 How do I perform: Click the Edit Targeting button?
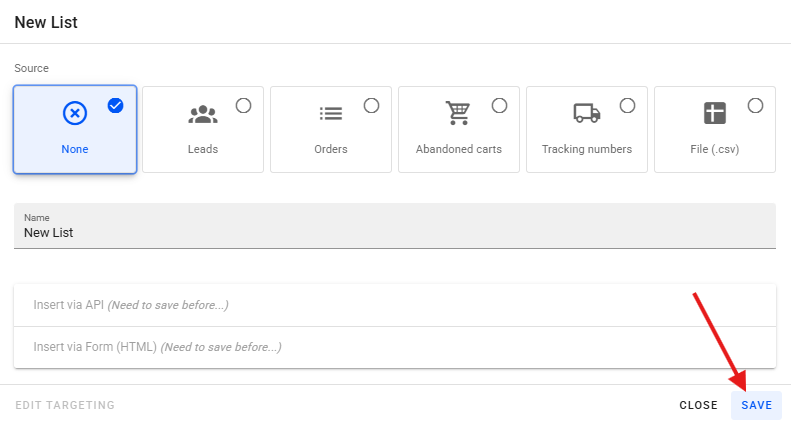tap(65, 405)
